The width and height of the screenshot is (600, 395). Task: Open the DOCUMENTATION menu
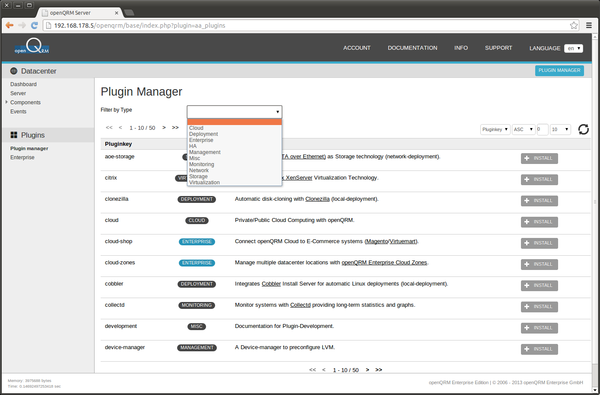412,48
